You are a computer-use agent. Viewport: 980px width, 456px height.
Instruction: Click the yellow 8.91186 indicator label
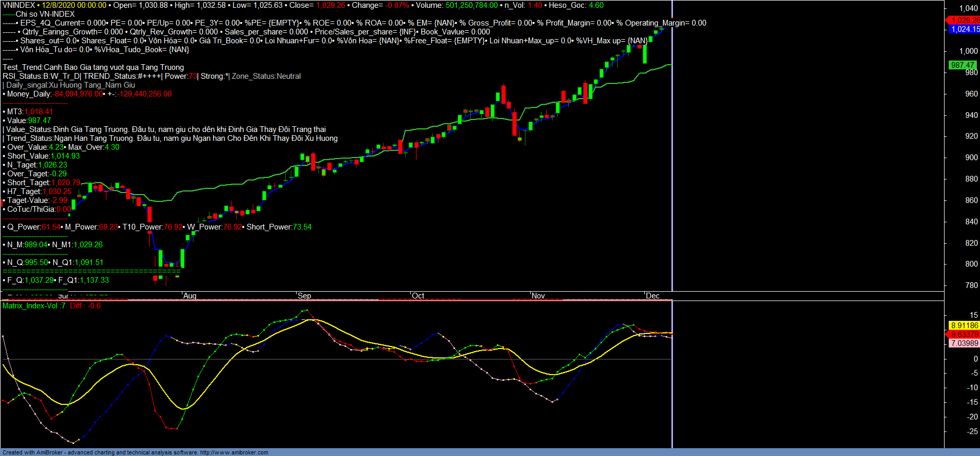(x=964, y=326)
